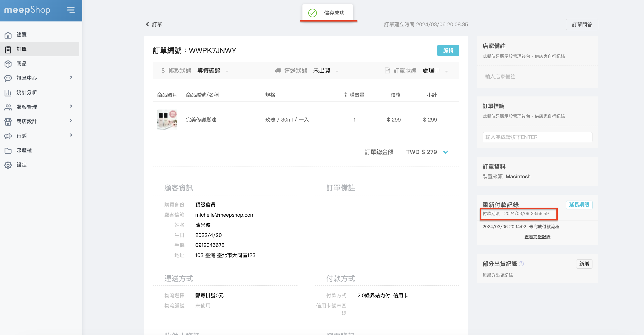
Task: Click the blue 編輯 button
Action: point(448,50)
